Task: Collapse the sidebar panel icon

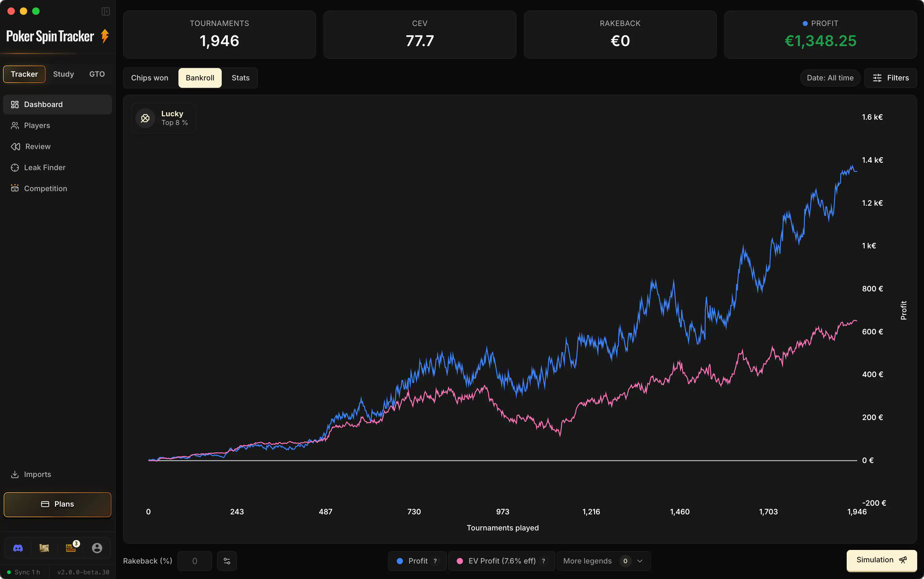Action: (106, 11)
